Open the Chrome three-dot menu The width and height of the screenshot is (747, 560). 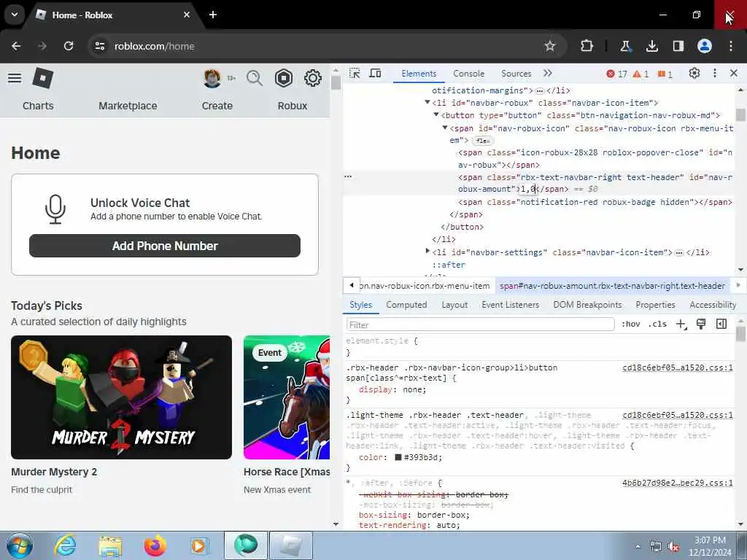[731, 46]
